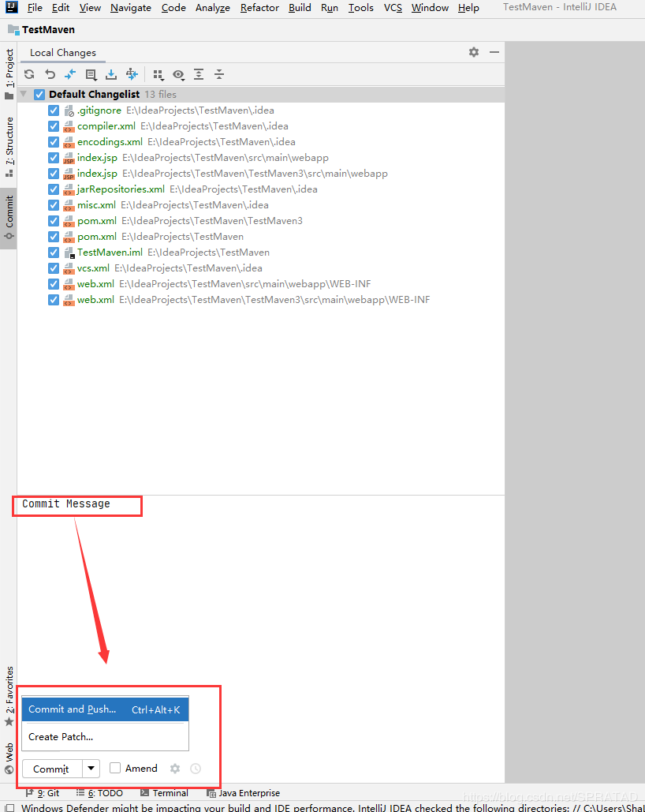645x812 pixels.
Task: Choose Commit and Push from popup
Action: tap(105, 709)
